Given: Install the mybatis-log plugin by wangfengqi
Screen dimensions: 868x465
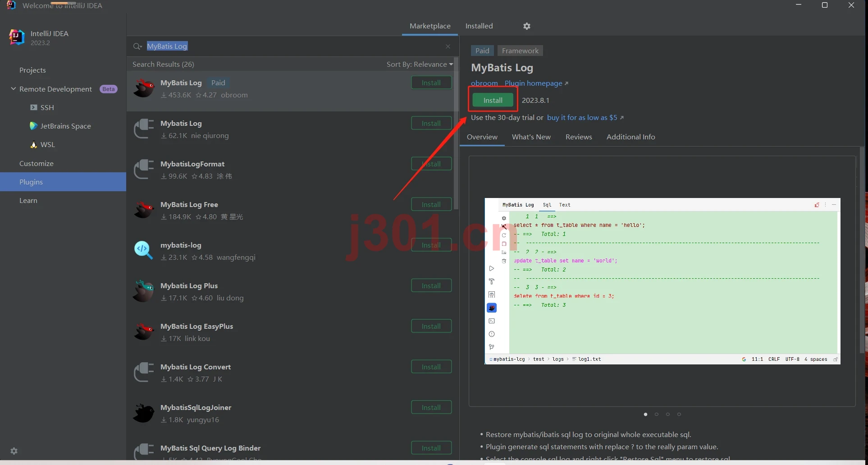Looking at the screenshot, I should [x=431, y=245].
